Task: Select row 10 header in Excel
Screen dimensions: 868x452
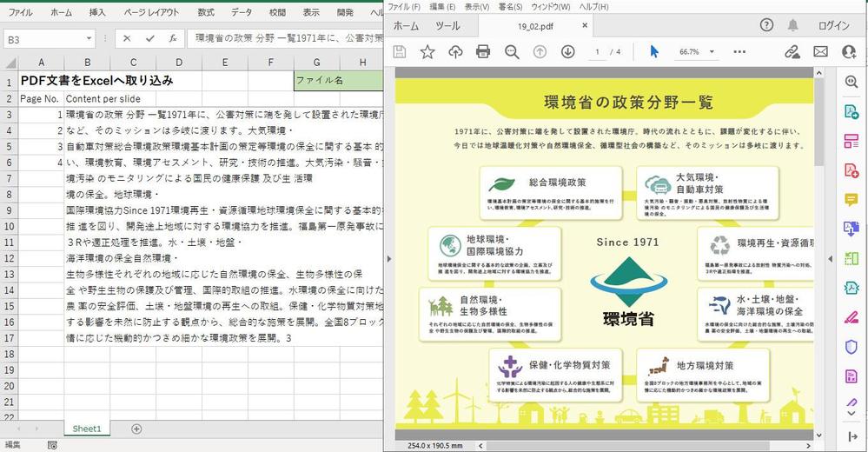Action: coord(9,226)
